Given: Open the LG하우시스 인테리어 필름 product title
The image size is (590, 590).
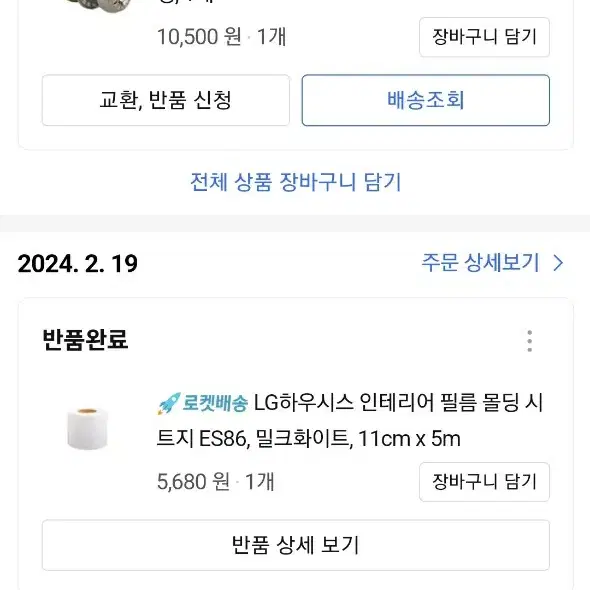Looking at the screenshot, I should pos(350,421).
